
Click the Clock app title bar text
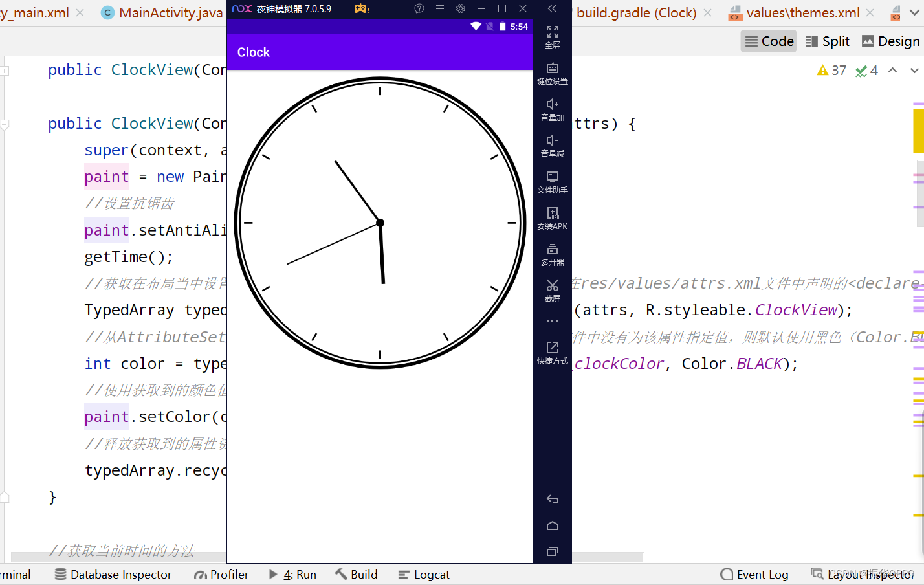click(253, 52)
